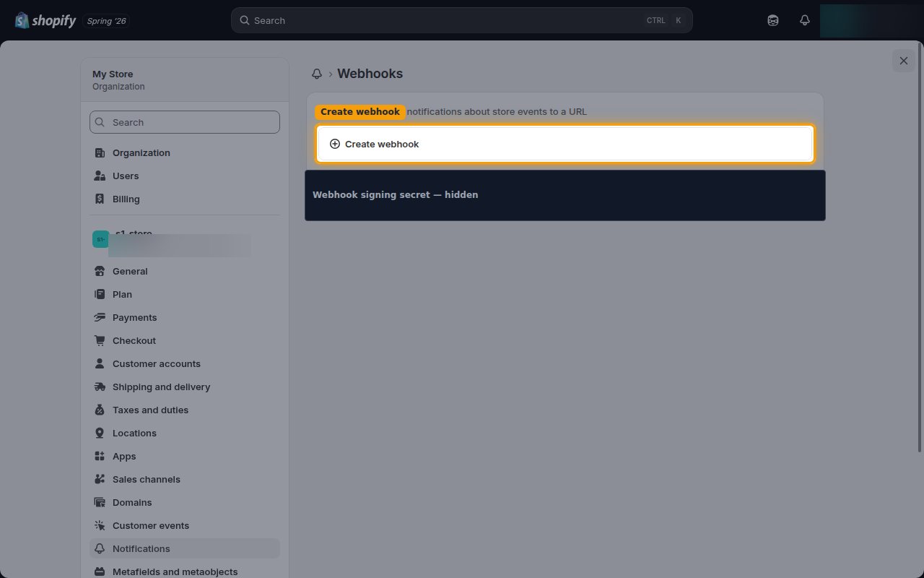Go to Organization settings
The image size is (924, 578).
point(185,152)
